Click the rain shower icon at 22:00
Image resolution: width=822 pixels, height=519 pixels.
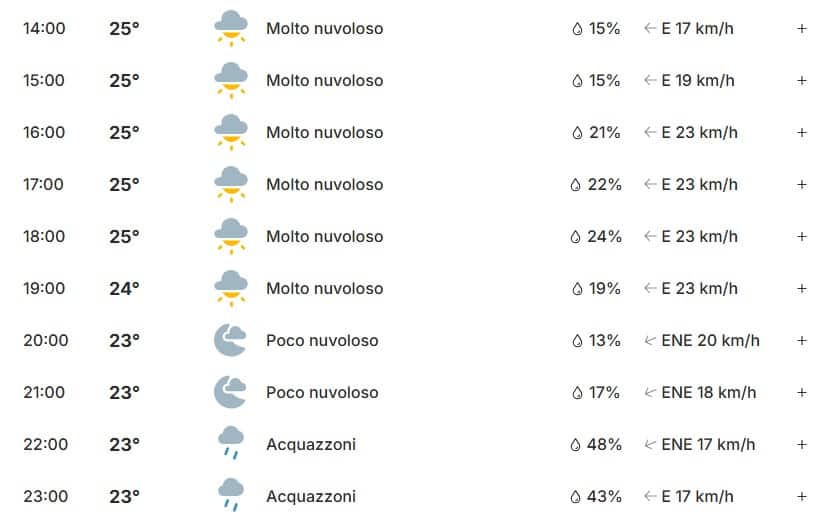click(231, 444)
